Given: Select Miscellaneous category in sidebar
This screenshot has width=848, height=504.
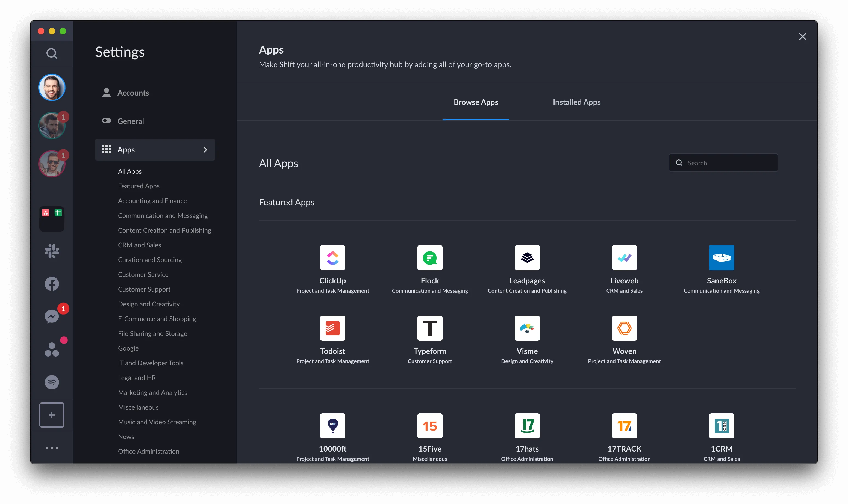Looking at the screenshot, I should [x=138, y=407].
